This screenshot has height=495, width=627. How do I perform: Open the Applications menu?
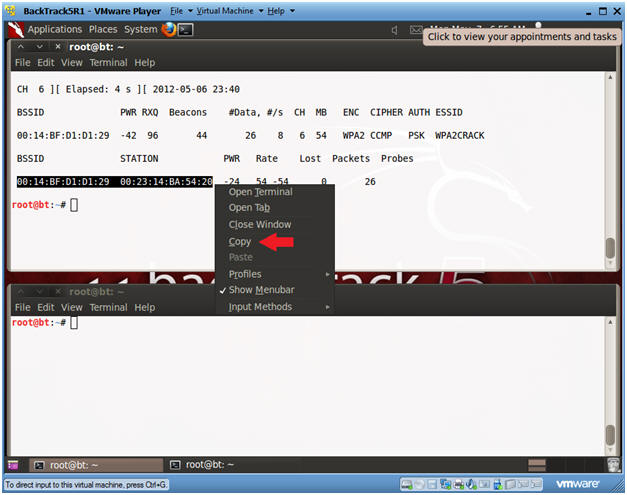tap(55, 30)
